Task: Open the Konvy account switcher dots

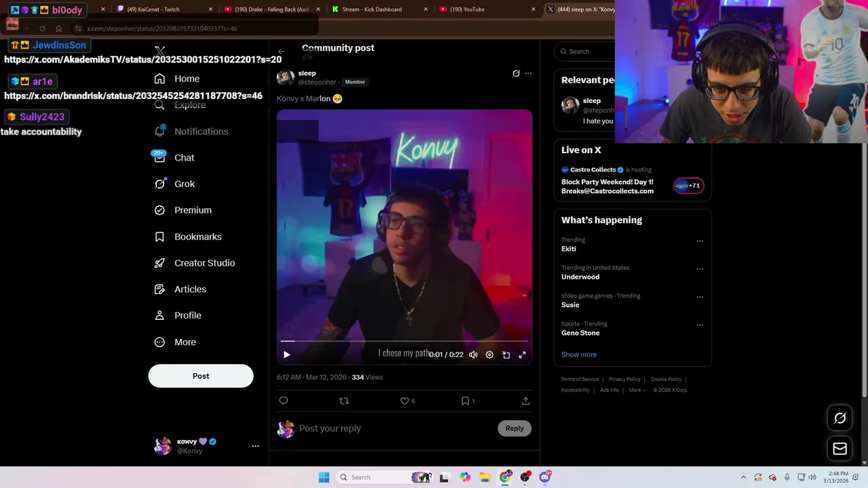Action: pyautogui.click(x=256, y=446)
